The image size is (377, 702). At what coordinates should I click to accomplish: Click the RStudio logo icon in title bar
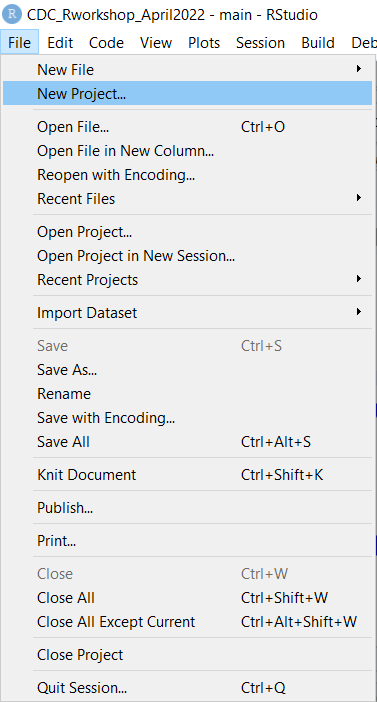click(x=12, y=14)
